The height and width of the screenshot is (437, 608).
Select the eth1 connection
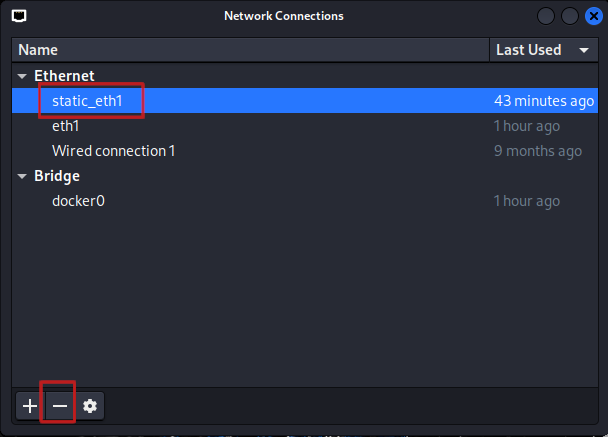click(x=66, y=126)
